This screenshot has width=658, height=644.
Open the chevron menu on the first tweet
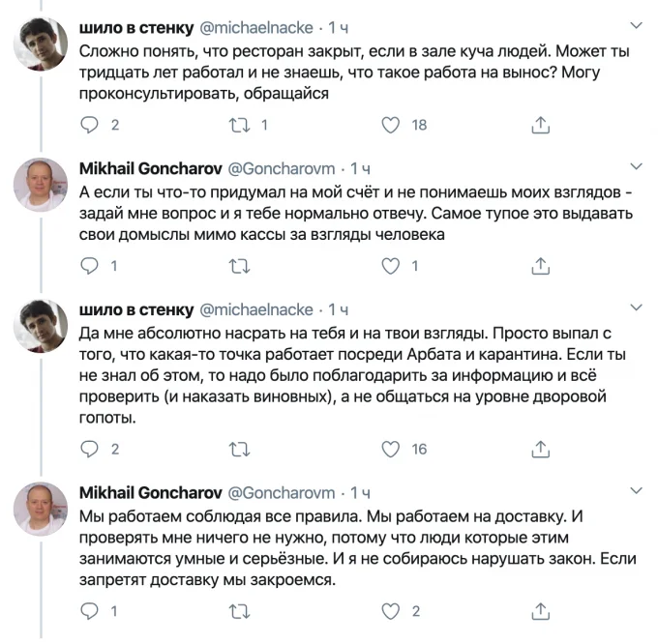pos(637,25)
